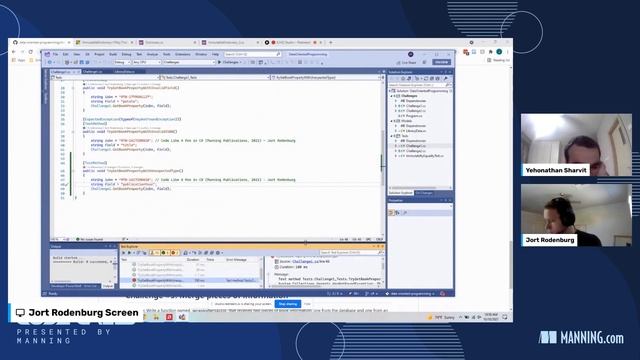
Task: Toggle the failed tests filter in Test Explorer
Action: point(174,253)
